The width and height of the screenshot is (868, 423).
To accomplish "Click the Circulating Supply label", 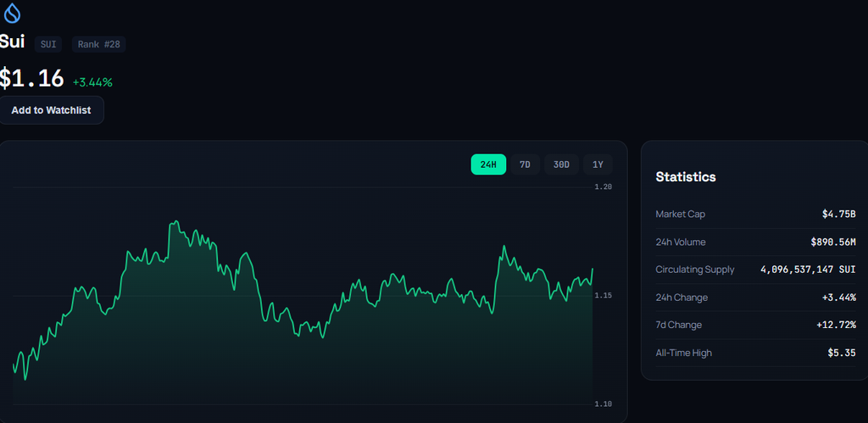I will click(x=695, y=270).
